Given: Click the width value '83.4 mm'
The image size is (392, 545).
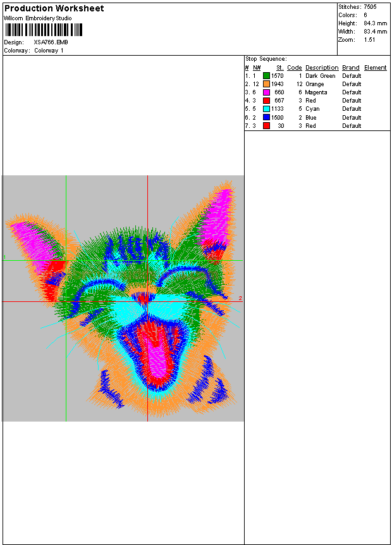Looking at the screenshot, I should (376, 32).
